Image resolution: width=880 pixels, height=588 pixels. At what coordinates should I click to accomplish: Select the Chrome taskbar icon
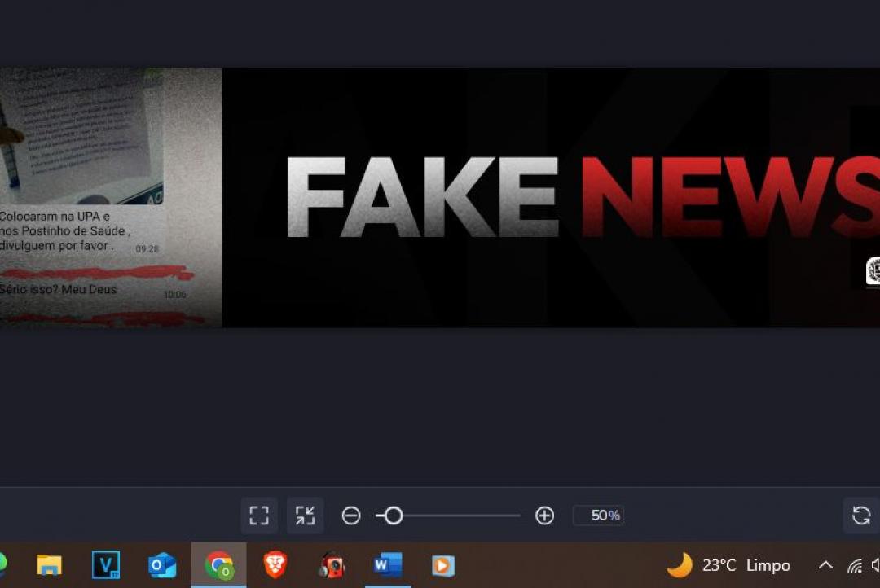coord(218,565)
